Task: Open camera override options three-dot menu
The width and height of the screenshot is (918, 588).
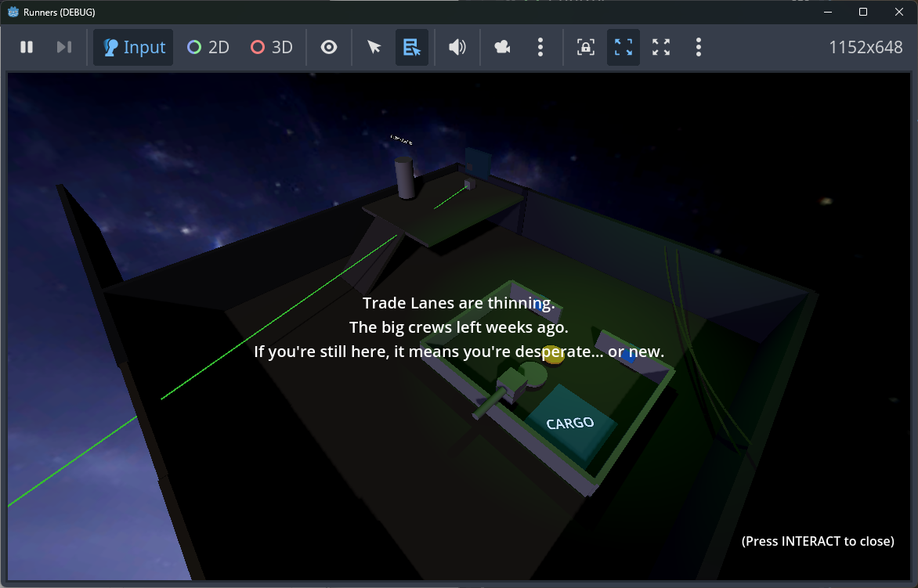Action: [540, 47]
